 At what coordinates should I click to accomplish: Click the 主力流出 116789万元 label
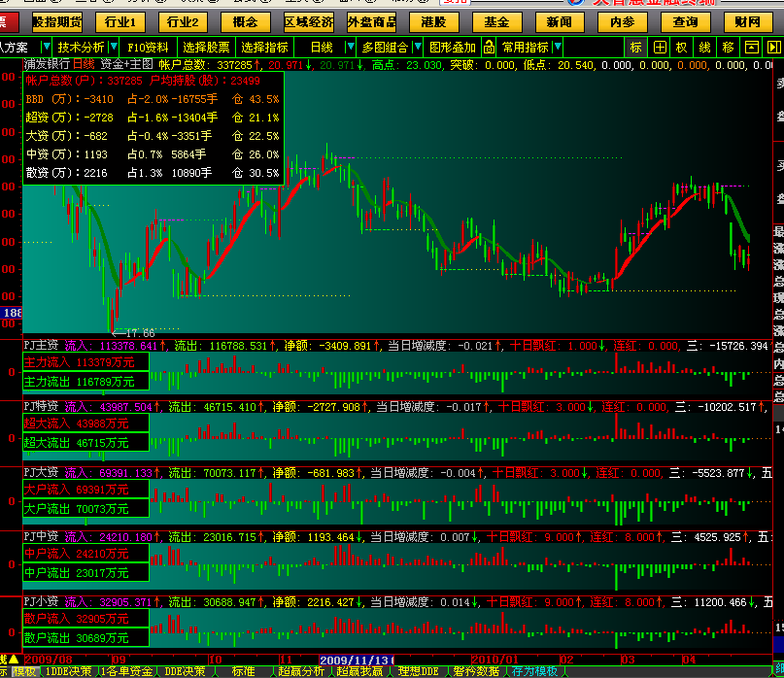point(86,382)
